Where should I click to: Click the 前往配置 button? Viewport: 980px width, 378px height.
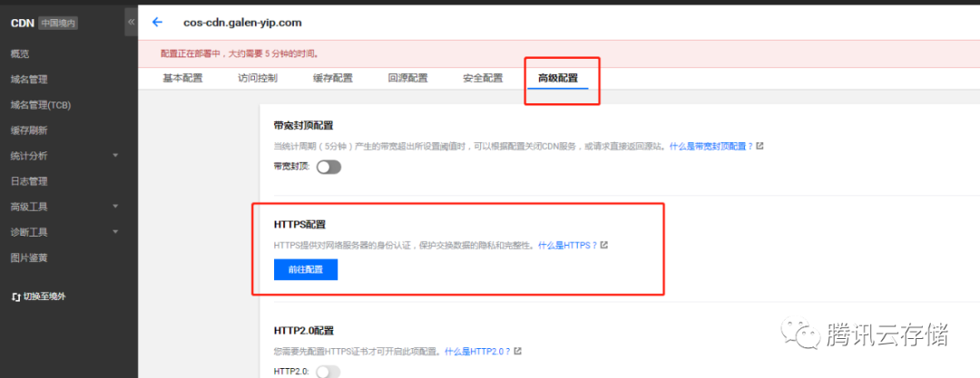click(306, 269)
